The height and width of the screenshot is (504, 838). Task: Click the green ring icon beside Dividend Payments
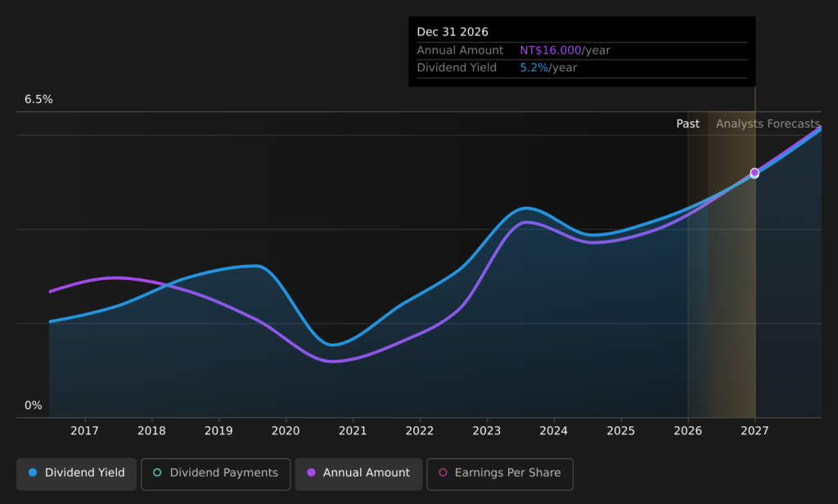[x=157, y=473]
